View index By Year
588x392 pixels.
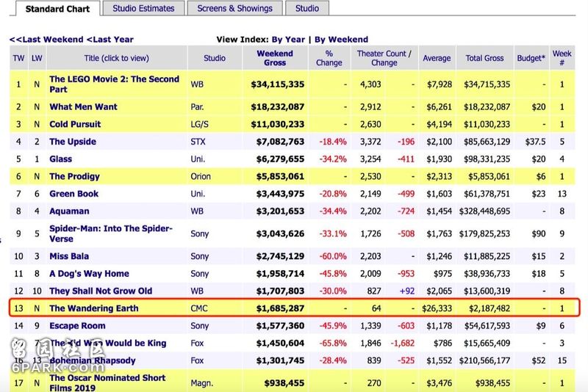point(288,40)
